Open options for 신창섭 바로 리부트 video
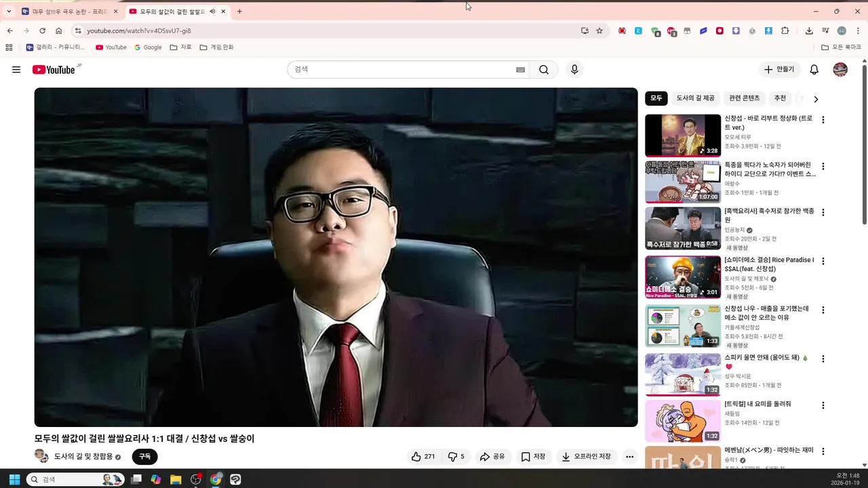This screenshot has width=868, height=488. click(x=823, y=120)
